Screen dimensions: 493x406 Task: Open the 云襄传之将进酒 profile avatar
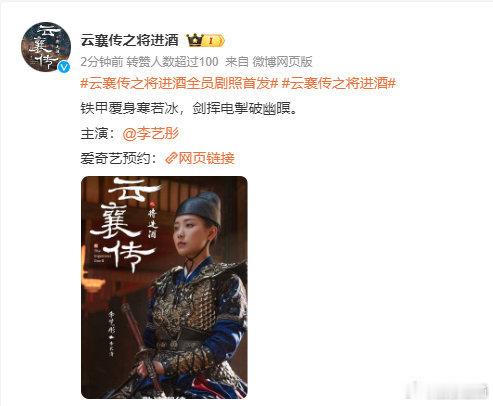(46, 47)
